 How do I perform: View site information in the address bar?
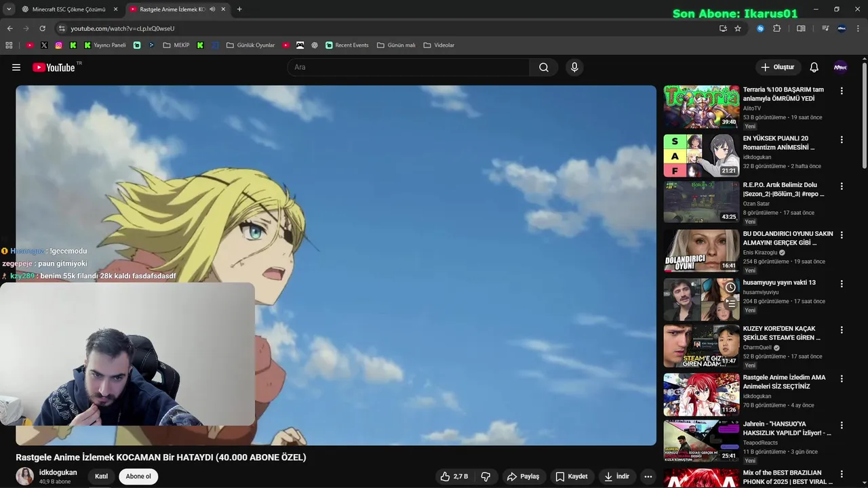(62, 28)
